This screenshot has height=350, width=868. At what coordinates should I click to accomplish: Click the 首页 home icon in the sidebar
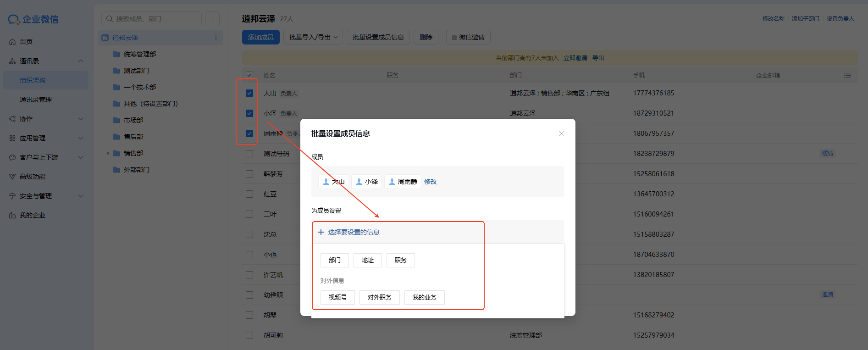point(12,42)
